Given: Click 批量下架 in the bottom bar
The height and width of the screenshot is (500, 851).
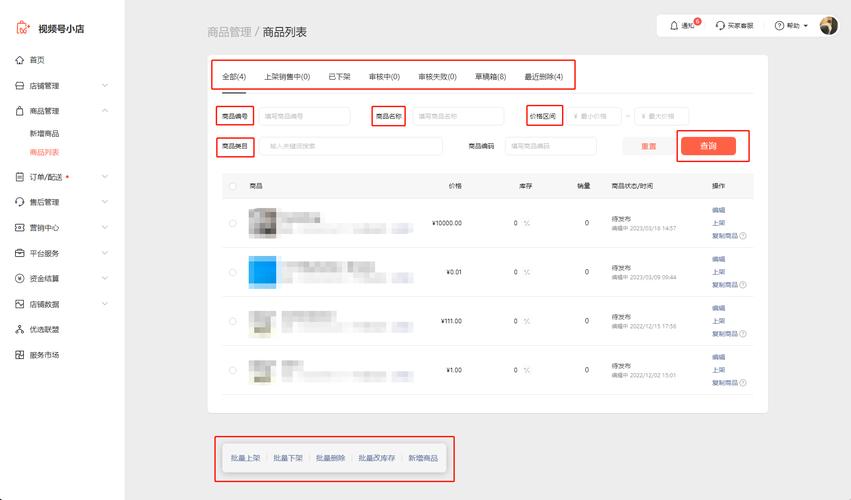Looking at the screenshot, I should (x=288, y=458).
